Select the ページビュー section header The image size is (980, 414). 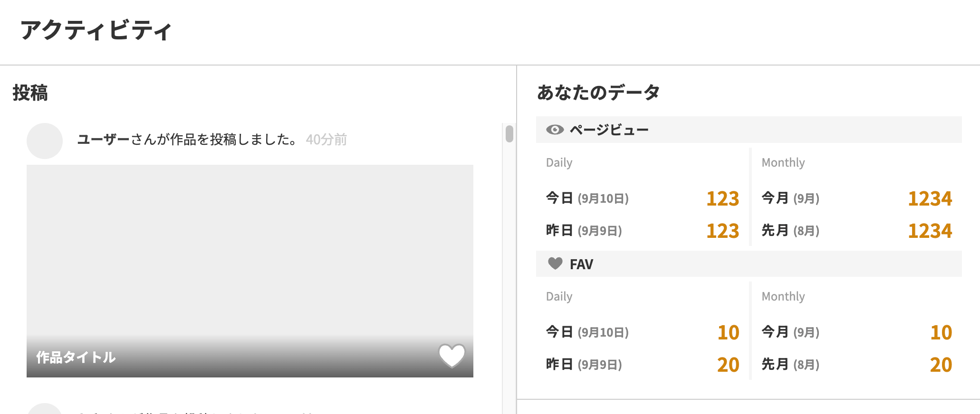(x=609, y=130)
